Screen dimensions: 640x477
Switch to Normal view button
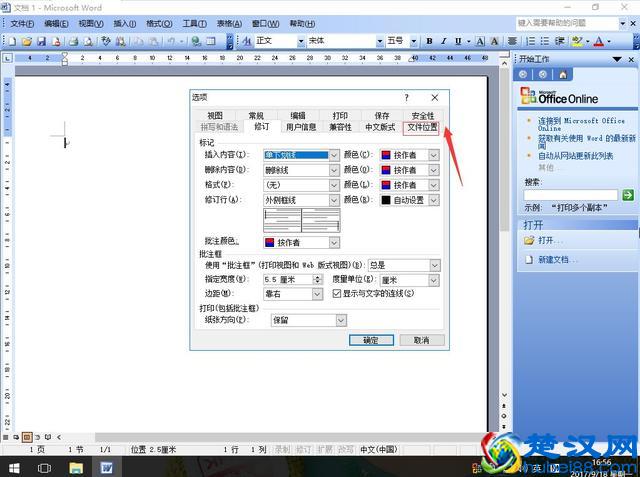pyautogui.click(x=6, y=437)
